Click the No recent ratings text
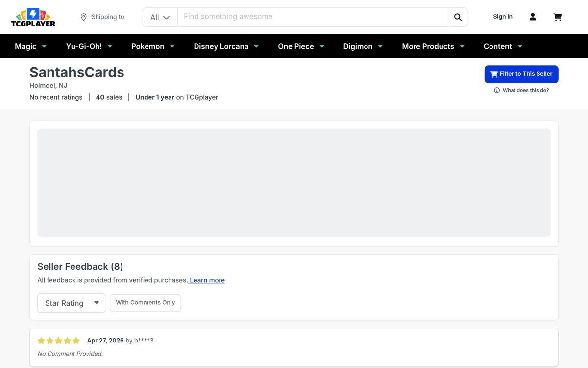The width and height of the screenshot is (588, 368). (x=56, y=97)
